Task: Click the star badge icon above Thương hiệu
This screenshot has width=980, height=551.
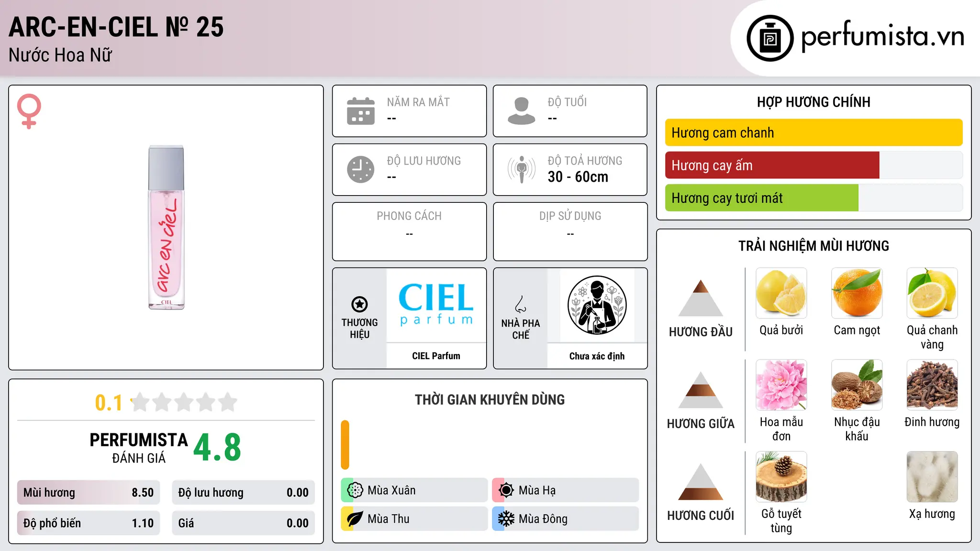Action: coord(359,304)
